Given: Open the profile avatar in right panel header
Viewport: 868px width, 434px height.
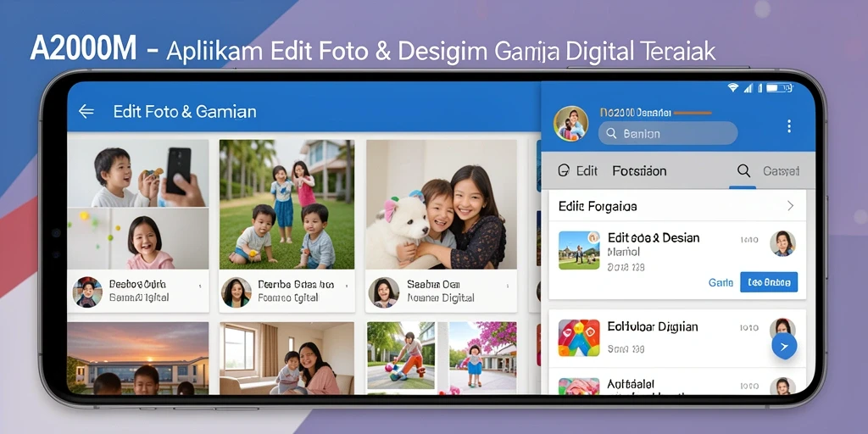Looking at the screenshot, I should 570,124.
